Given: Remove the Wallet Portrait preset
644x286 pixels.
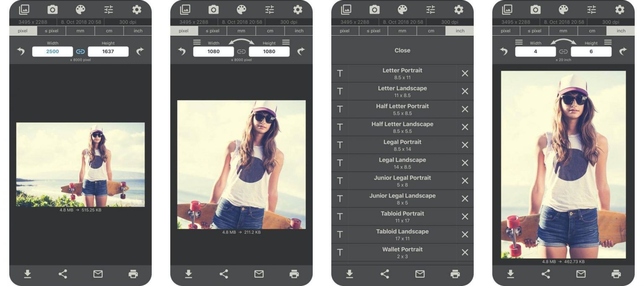Looking at the screenshot, I should [x=465, y=252].
